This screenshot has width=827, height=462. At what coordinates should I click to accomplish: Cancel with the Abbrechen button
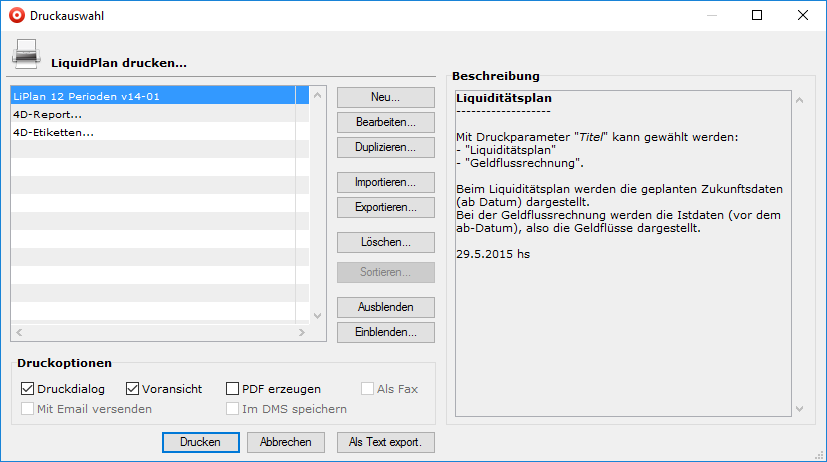click(285, 442)
